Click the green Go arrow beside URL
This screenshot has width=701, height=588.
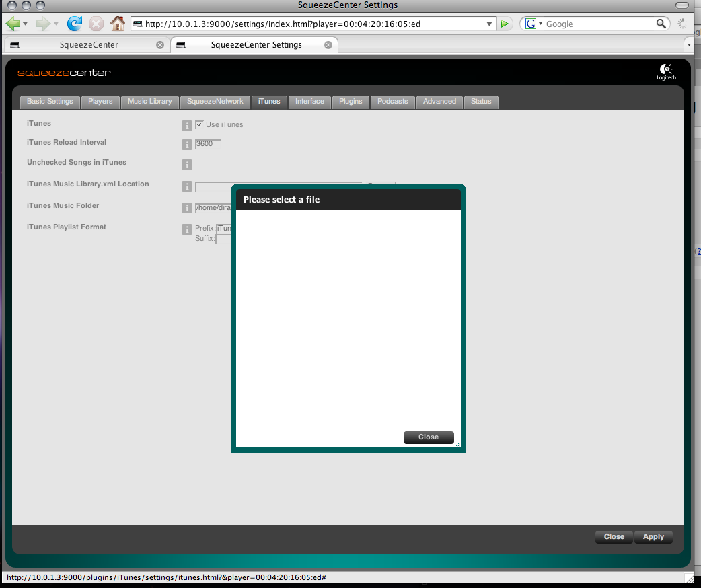point(505,24)
